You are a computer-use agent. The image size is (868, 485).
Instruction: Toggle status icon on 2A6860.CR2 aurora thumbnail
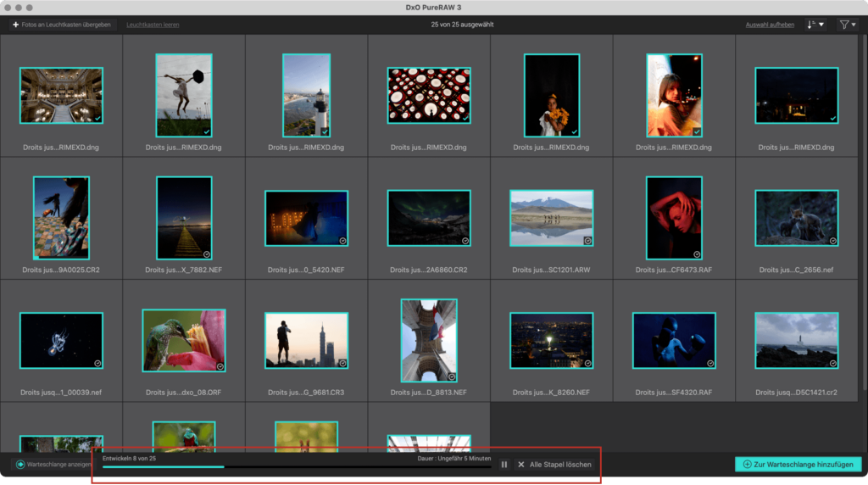point(465,241)
